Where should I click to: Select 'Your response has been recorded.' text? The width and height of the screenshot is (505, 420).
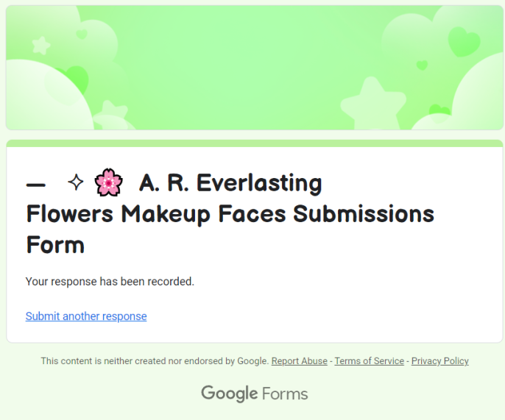110,281
